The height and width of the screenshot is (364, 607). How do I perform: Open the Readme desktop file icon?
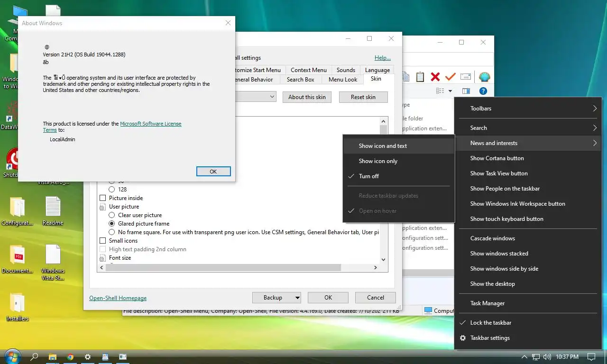point(53,211)
